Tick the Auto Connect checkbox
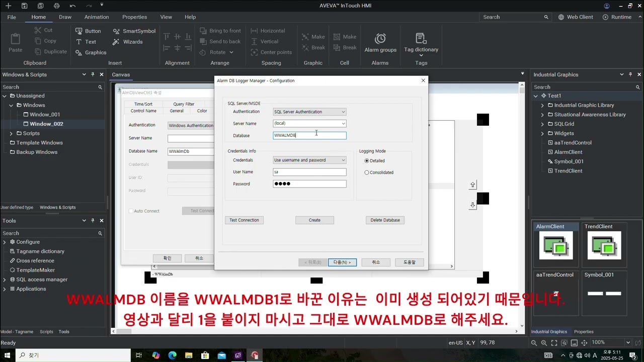 (131, 211)
